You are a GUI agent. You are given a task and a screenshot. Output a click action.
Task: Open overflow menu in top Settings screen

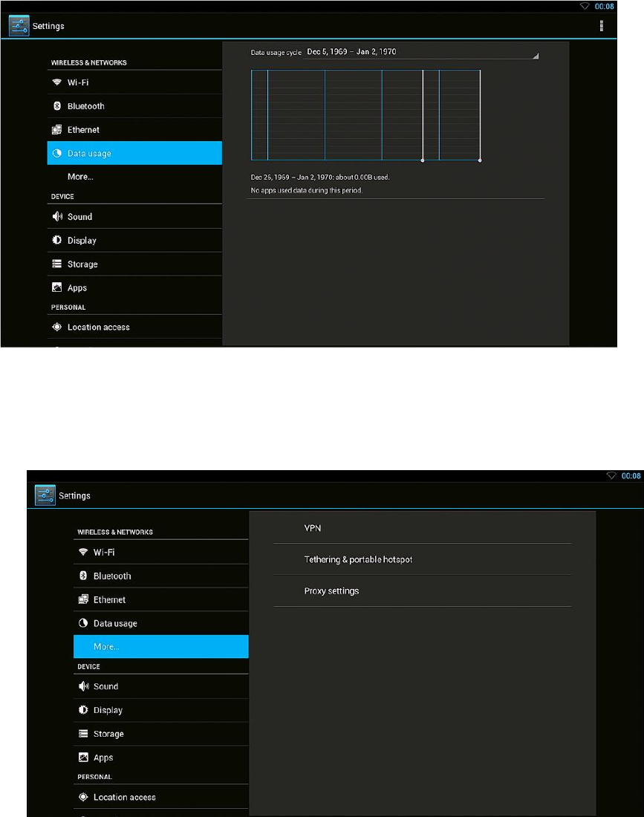pos(601,25)
